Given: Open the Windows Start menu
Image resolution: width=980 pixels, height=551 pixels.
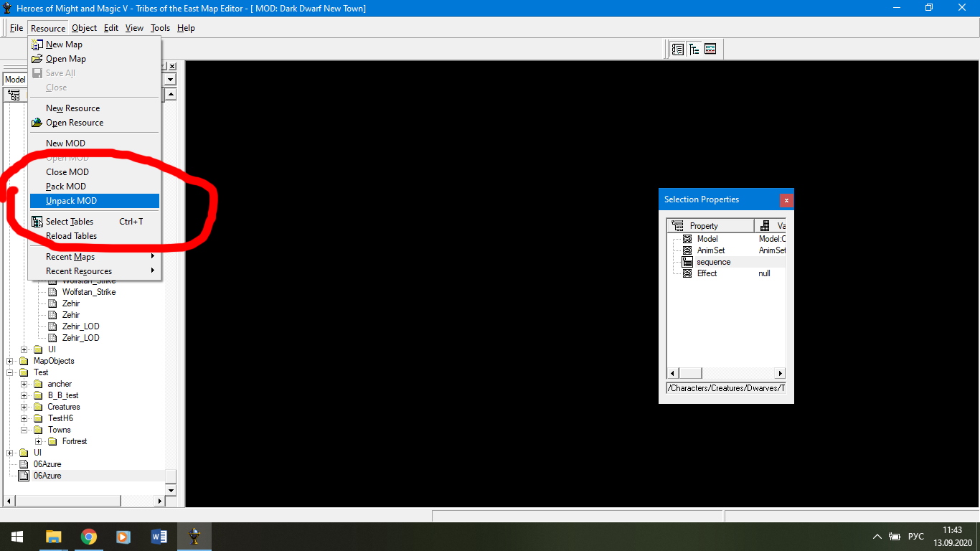Looking at the screenshot, I should coord(17,537).
